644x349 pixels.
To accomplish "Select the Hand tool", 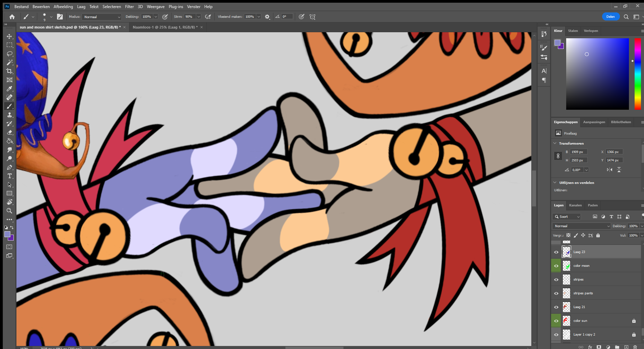I will [x=9, y=202].
